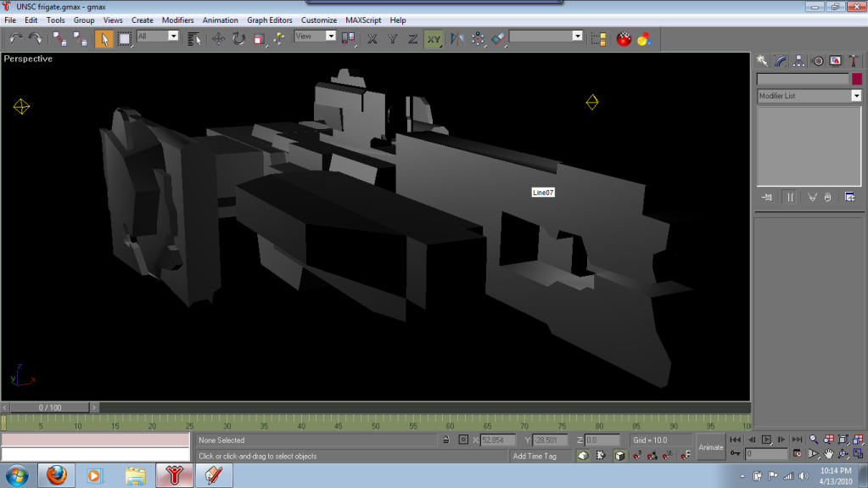Expand the selection filter 'All' dropdown
Image resolution: width=868 pixels, height=488 pixels.
pos(173,36)
